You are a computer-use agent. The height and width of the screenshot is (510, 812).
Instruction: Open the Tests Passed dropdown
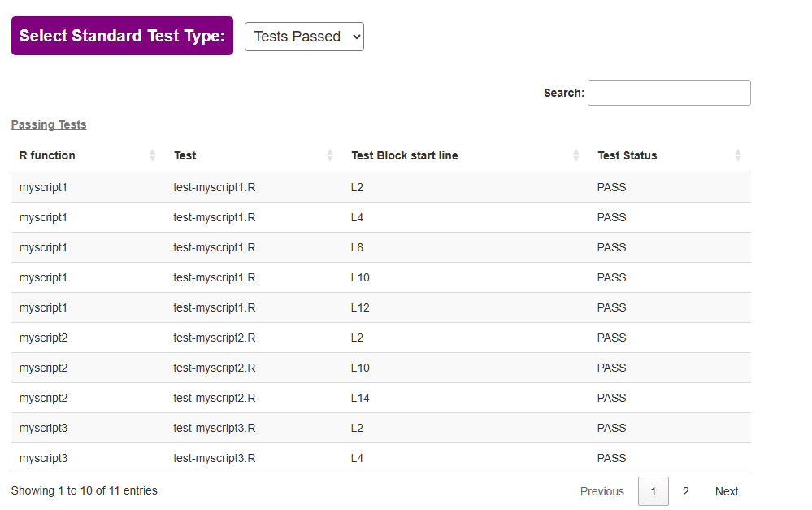click(304, 37)
